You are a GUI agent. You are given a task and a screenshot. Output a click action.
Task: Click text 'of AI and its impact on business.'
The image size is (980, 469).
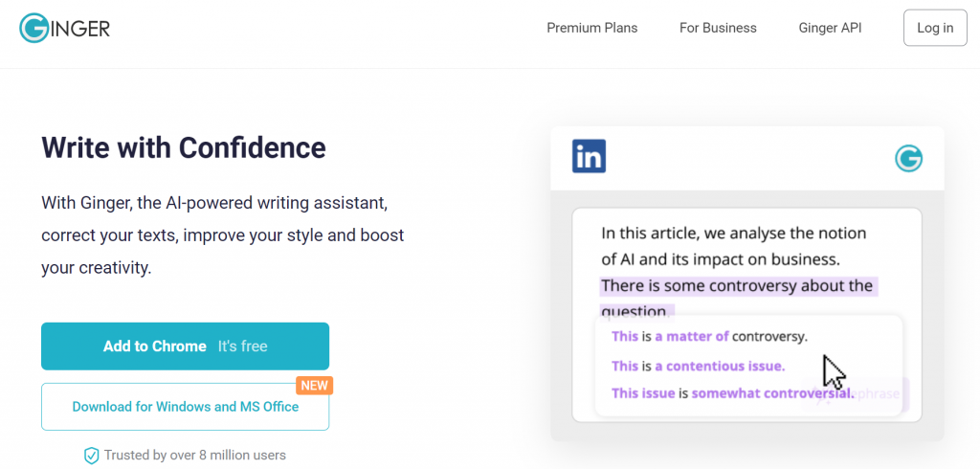[721, 258]
